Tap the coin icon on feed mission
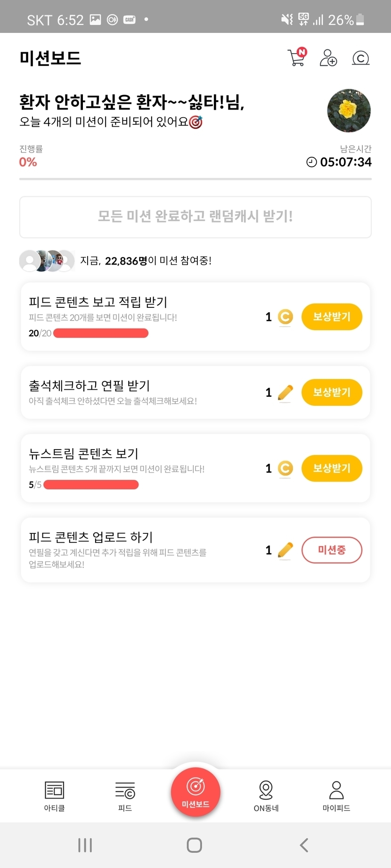The height and width of the screenshot is (868, 391). [x=285, y=317]
